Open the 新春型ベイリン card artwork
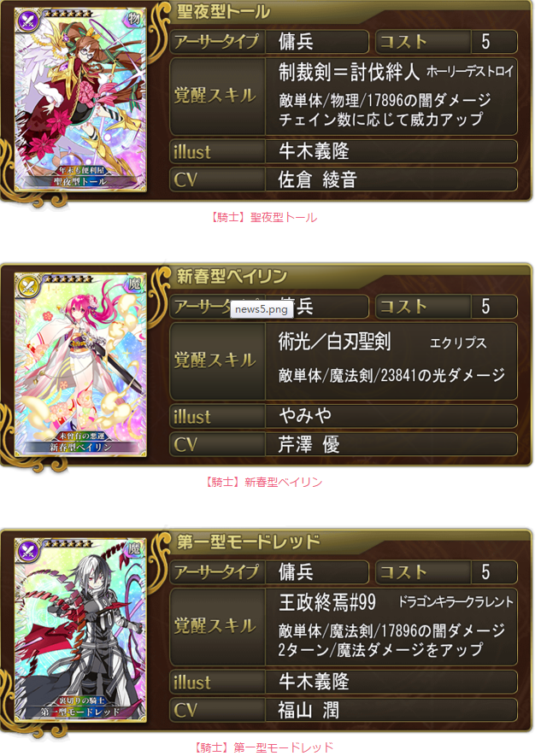The height and width of the screenshot is (756, 541). click(x=80, y=365)
